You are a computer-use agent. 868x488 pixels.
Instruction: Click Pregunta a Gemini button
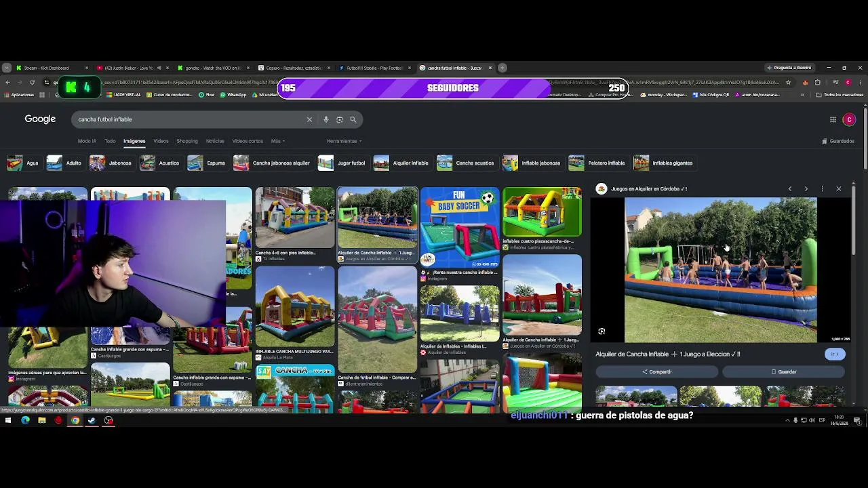(789, 68)
